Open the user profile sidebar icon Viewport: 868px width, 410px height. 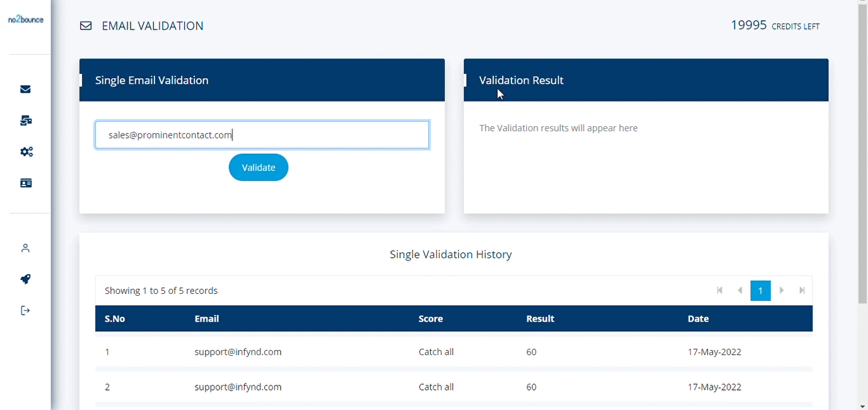click(26, 248)
